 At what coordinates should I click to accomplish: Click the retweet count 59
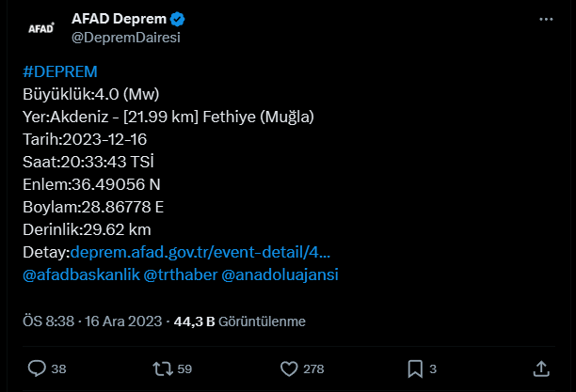click(x=184, y=369)
